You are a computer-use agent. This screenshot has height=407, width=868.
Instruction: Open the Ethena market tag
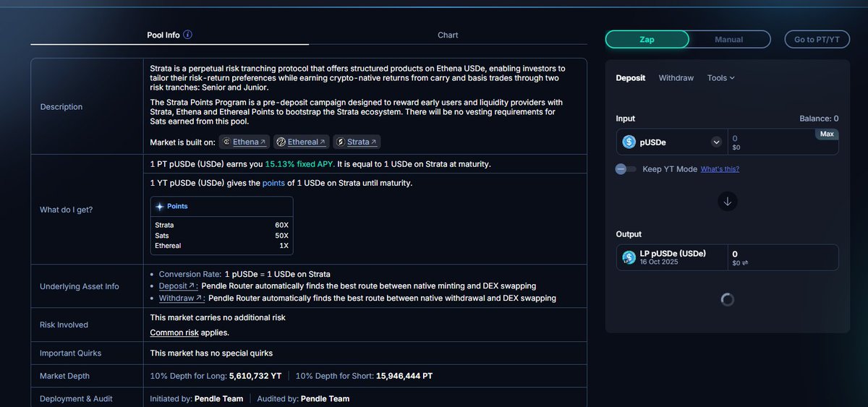click(244, 142)
